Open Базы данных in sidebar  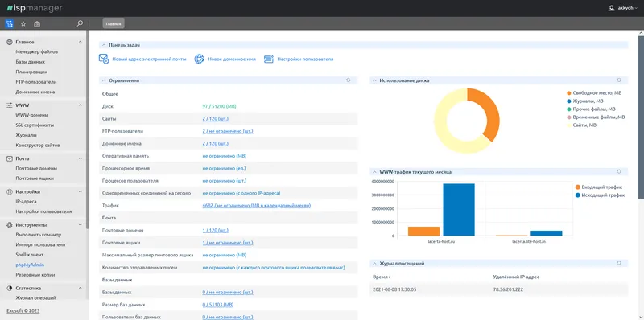(30, 62)
